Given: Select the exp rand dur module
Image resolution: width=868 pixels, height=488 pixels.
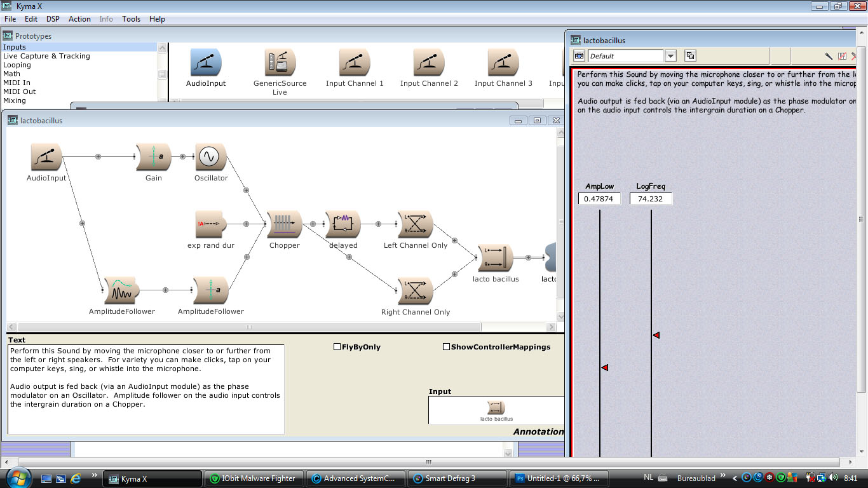Looking at the screenshot, I should pos(210,224).
